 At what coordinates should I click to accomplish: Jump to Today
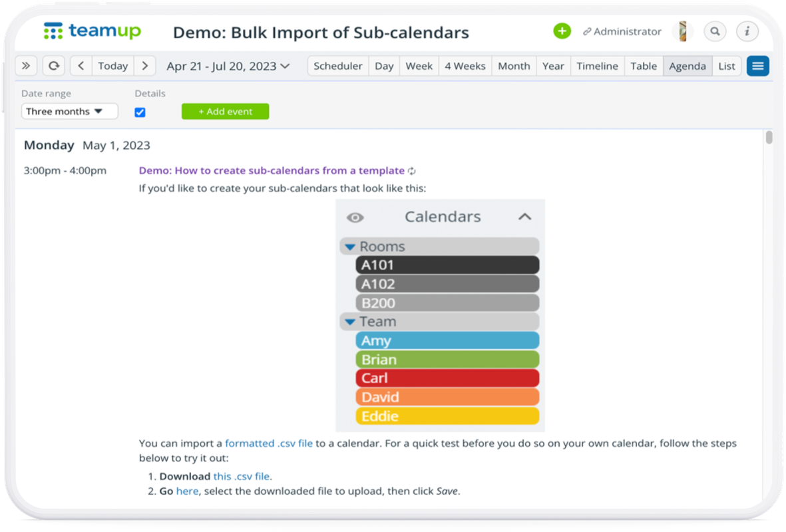[x=112, y=66]
